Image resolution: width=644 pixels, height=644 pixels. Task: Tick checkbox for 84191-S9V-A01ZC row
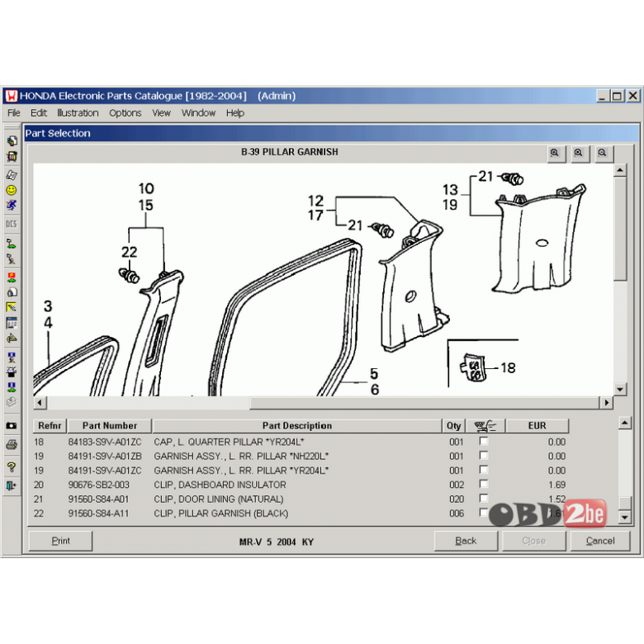click(x=484, y=470)
